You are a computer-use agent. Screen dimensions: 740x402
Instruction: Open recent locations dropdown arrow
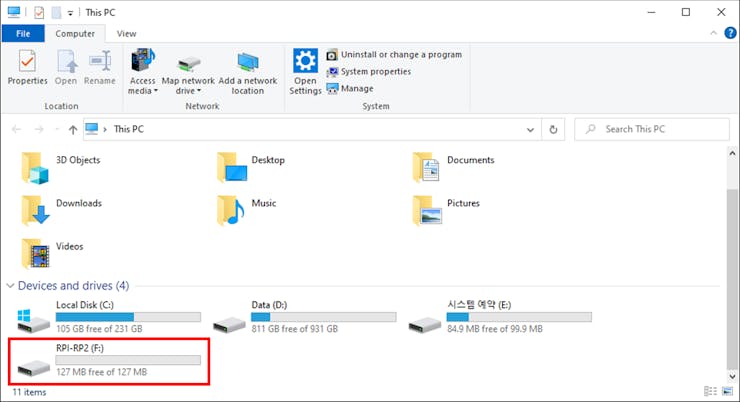[57, 129]
